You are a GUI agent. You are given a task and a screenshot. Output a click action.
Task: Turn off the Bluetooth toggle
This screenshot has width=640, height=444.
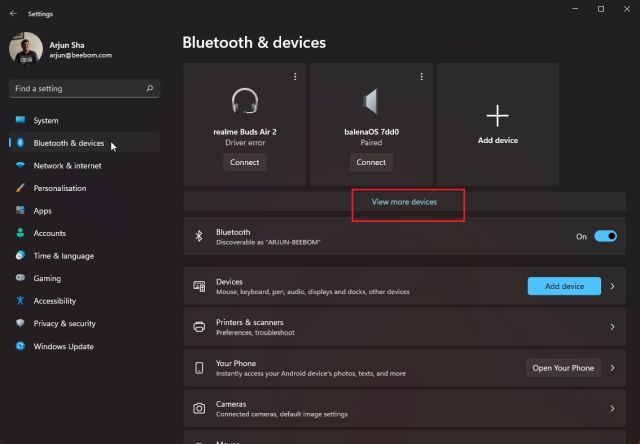[x=605, y=236]
